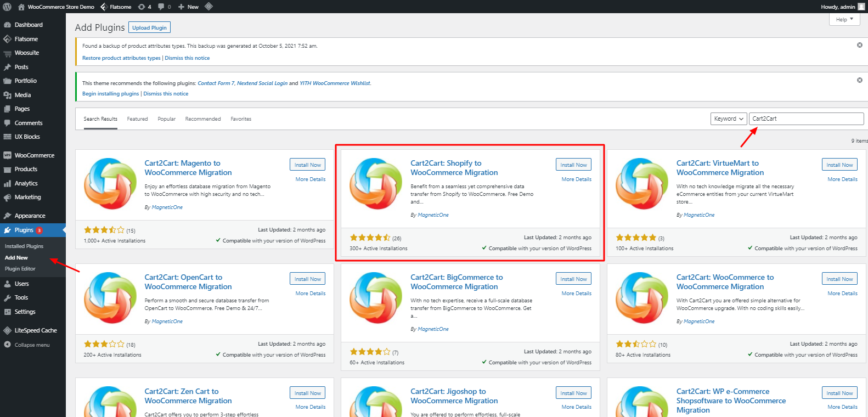Viewport: 868px width, 417px height.
Task: Select the Add New plugins submenu item
Action: [x=16, y=257]
